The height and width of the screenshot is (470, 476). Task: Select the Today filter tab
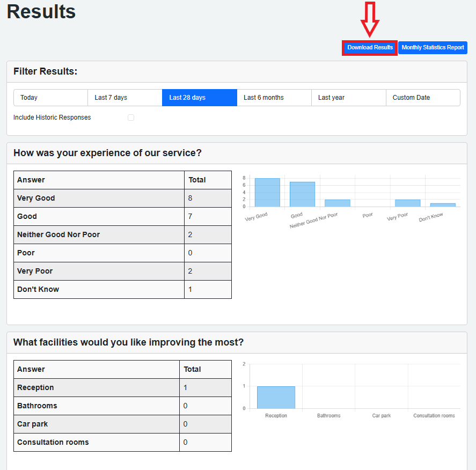(50, 98)
